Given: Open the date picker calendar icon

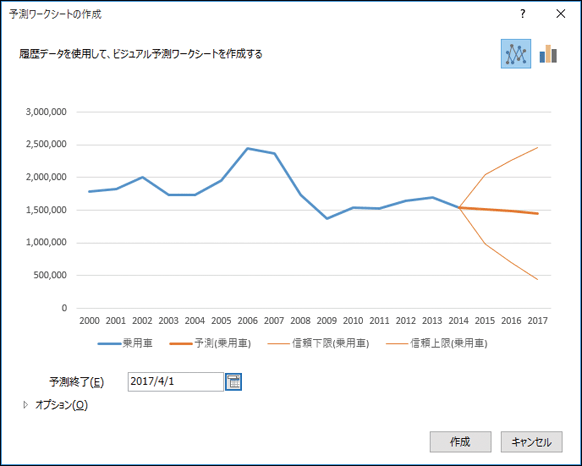Looking at the screenshot, I should click(233, 382).
